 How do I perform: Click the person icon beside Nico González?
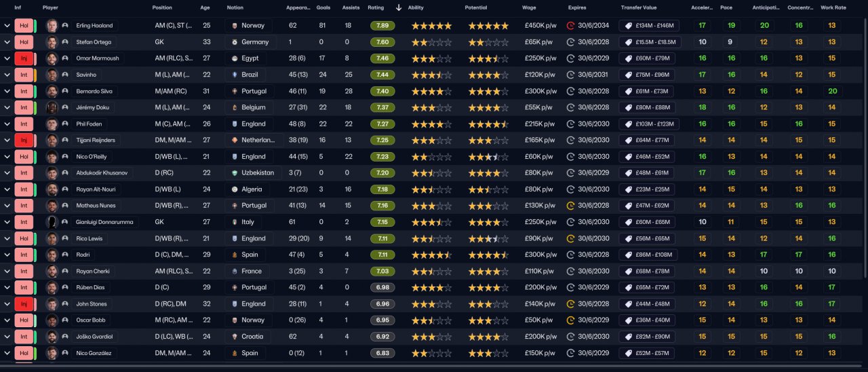pyautogui.click(x=65, y=353)
